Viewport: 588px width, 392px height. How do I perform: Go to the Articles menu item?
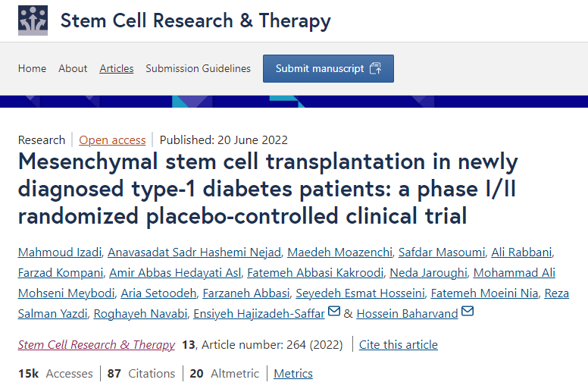click(117, 68)
